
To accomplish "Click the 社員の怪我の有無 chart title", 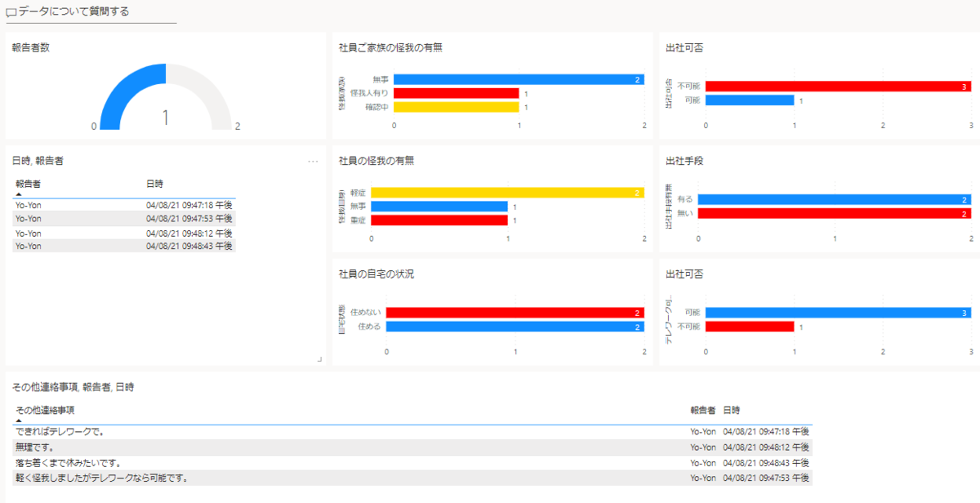I will click(376, 161).
